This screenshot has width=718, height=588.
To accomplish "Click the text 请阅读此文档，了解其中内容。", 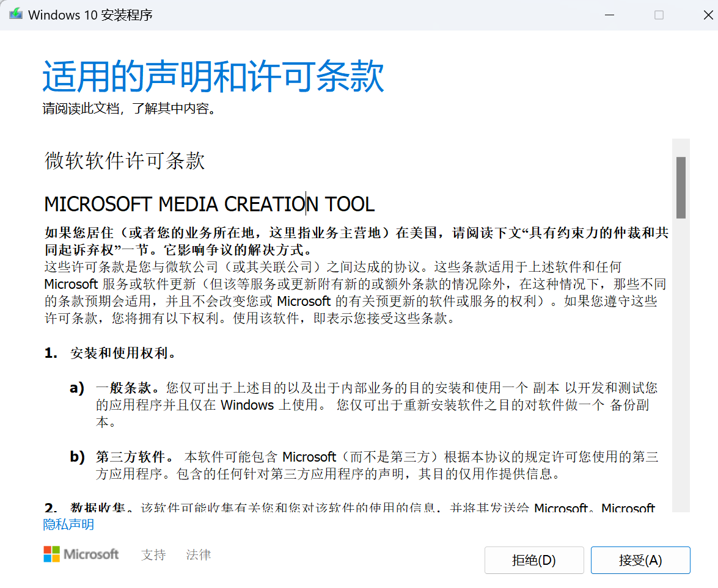I will click(x=129, y=109).
